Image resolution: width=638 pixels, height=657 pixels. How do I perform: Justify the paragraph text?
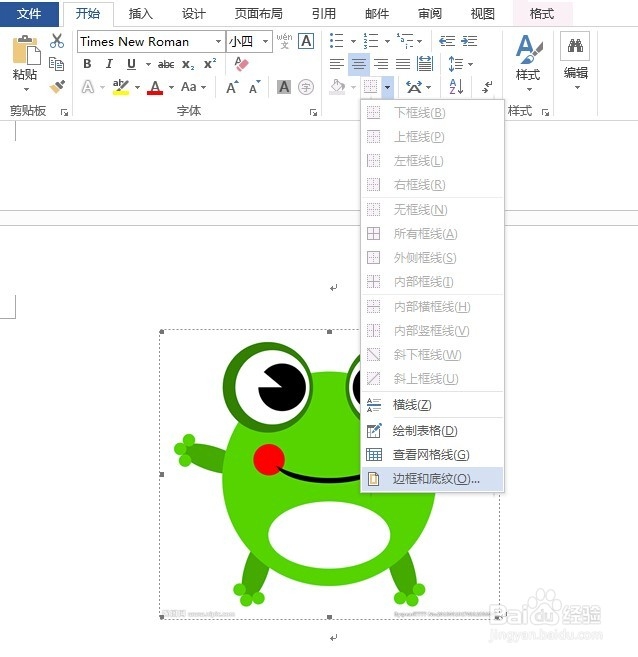[403, 64]
